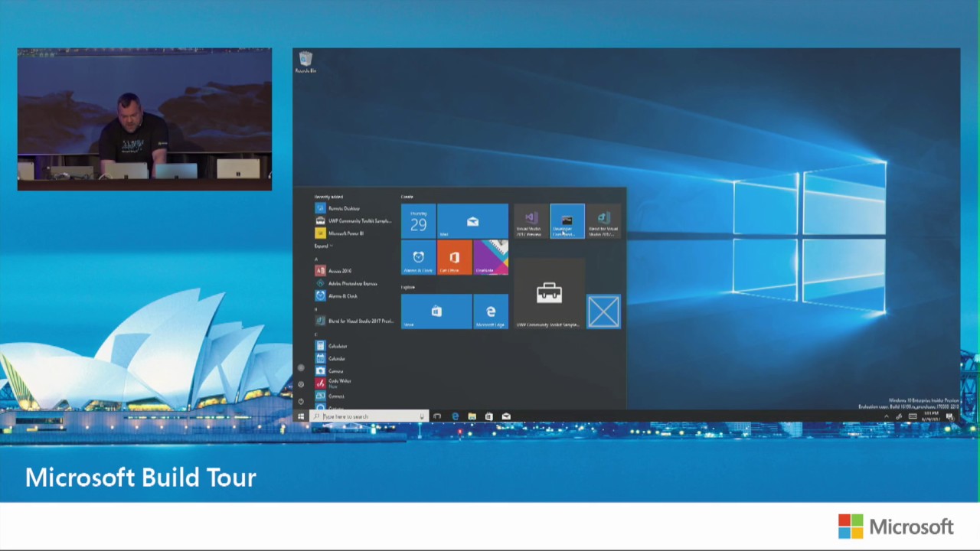The image size is (980, 551).
Task: Show hidden system tray icons
Action: 887,417
